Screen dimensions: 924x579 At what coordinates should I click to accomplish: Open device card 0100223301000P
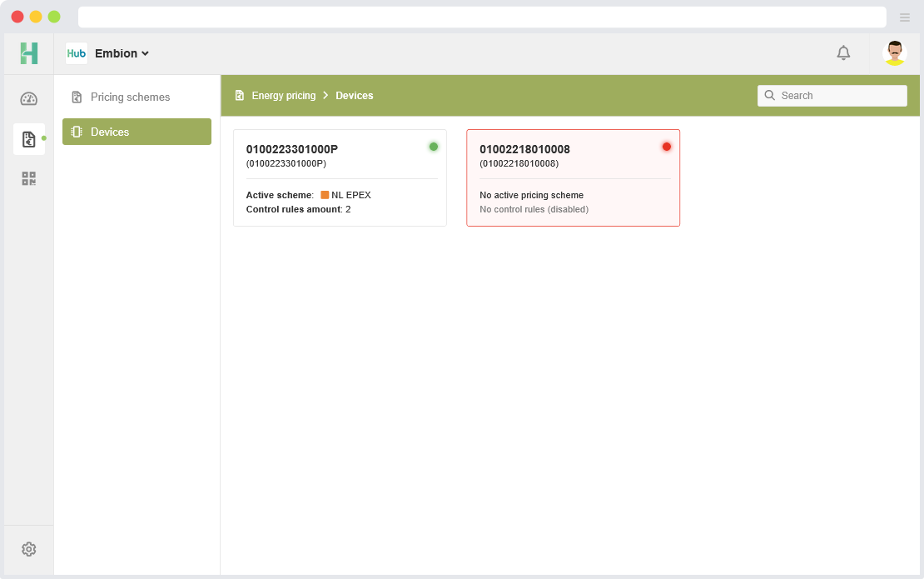pyautogui.click(x=340, y=177)
